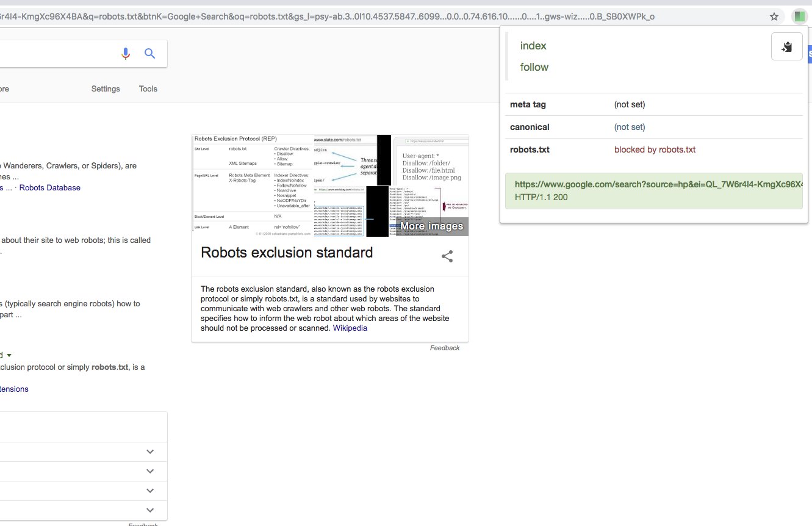Click the canonical '(not set)' value
The image size is (812, 526).
point(630,127)
